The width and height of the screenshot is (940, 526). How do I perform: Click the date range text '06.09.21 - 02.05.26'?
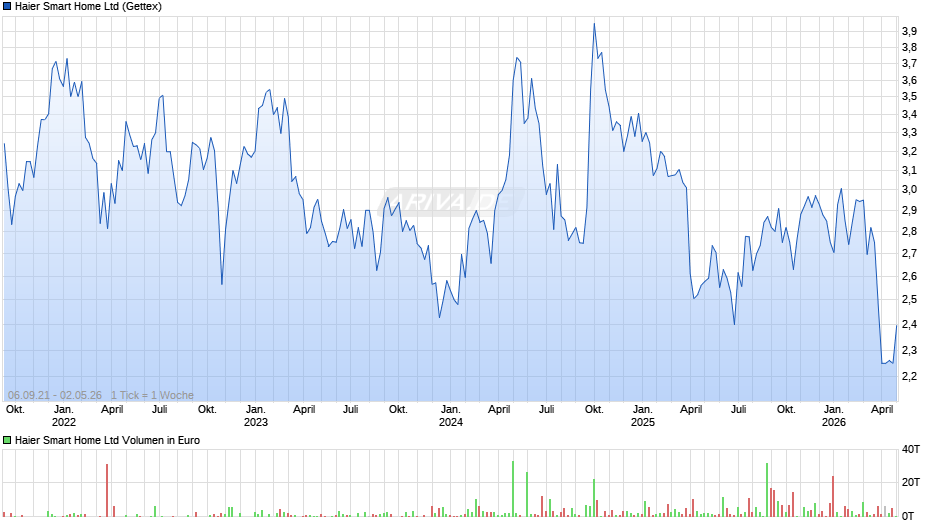(55, 395)
